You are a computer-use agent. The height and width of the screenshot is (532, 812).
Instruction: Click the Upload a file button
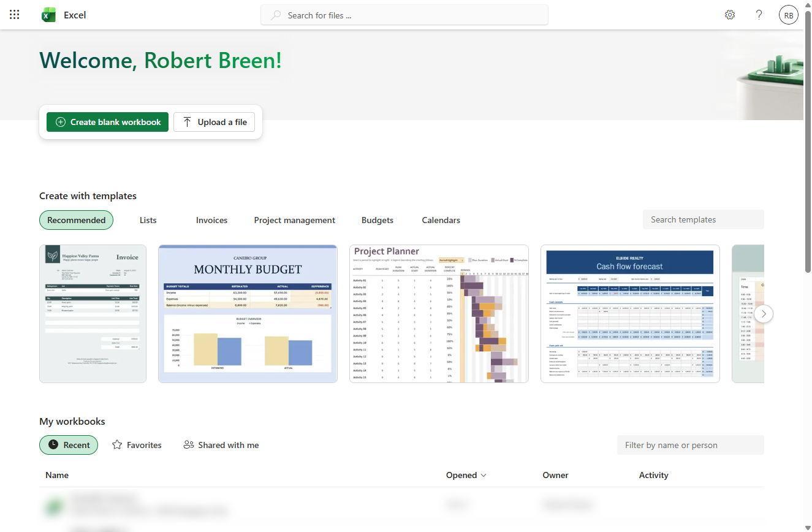214,122
